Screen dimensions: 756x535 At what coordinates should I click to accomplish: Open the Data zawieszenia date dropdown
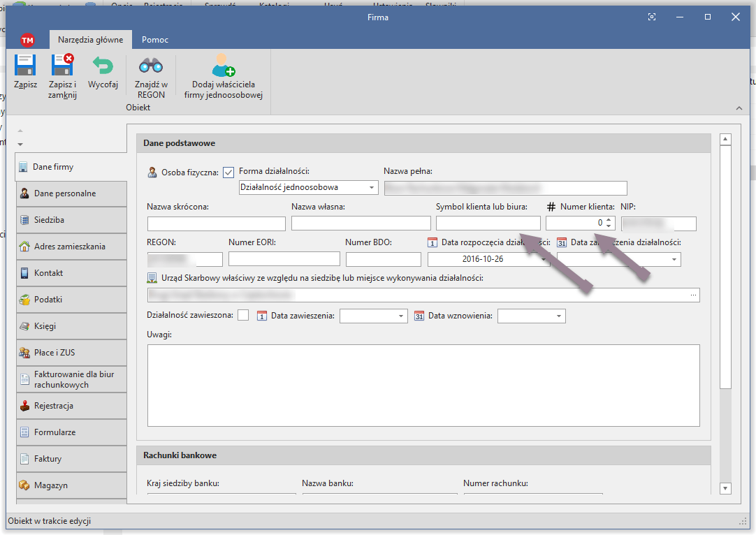[401, 316]
